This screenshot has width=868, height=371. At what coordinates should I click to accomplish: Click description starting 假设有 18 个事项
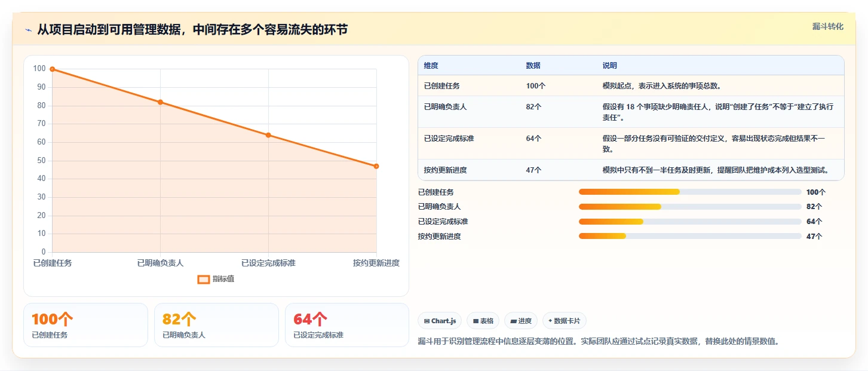(x=718, y=112)
